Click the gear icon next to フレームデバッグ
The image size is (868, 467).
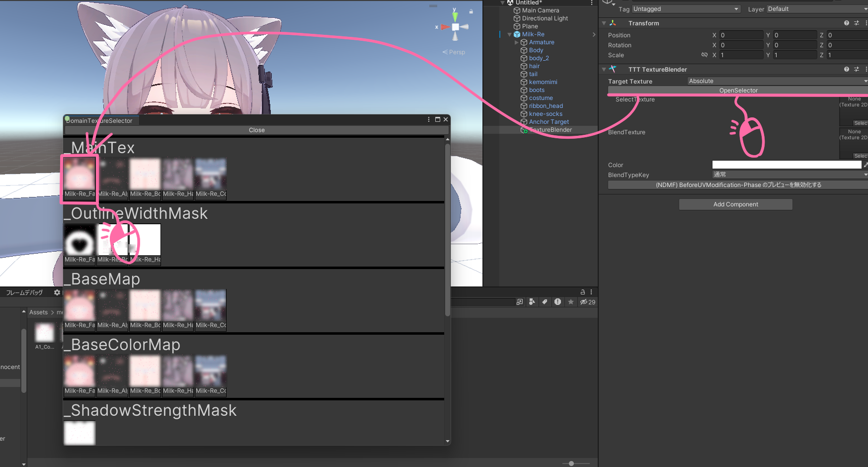pos(57,292)
